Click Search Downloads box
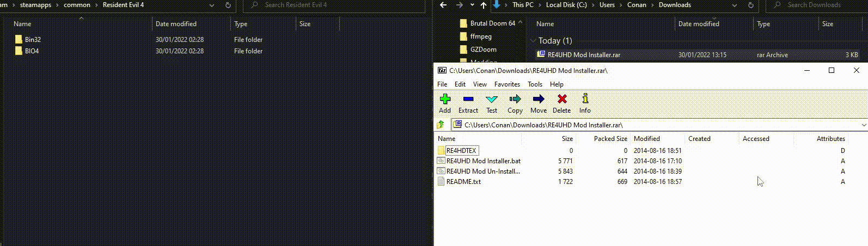 pyautogui.click(x=817, y=5)
